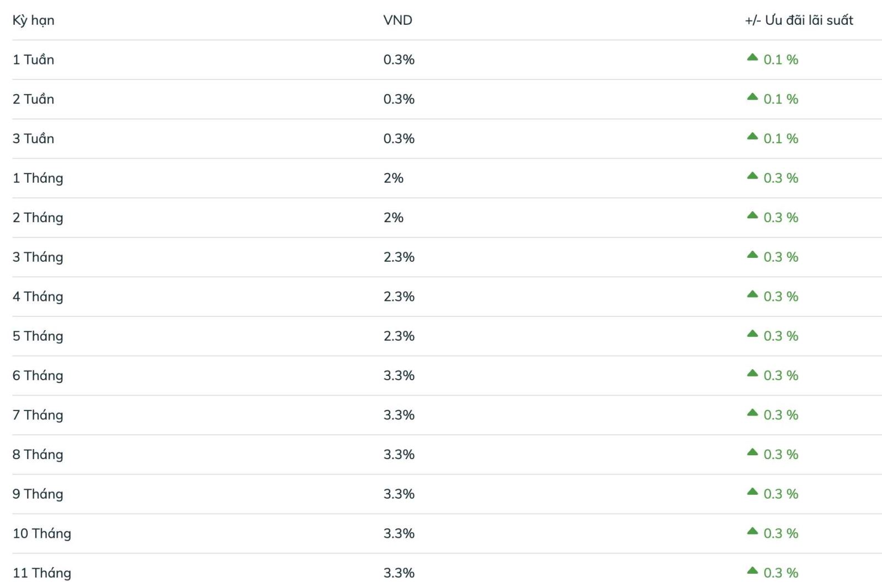Click green up arrow in 10 Tháng row
Screen dimensions: 882x588
[752, 531]
